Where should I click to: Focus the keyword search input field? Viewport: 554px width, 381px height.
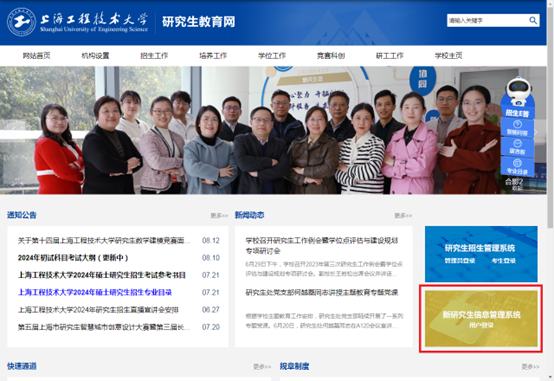(x=488, y=20)
